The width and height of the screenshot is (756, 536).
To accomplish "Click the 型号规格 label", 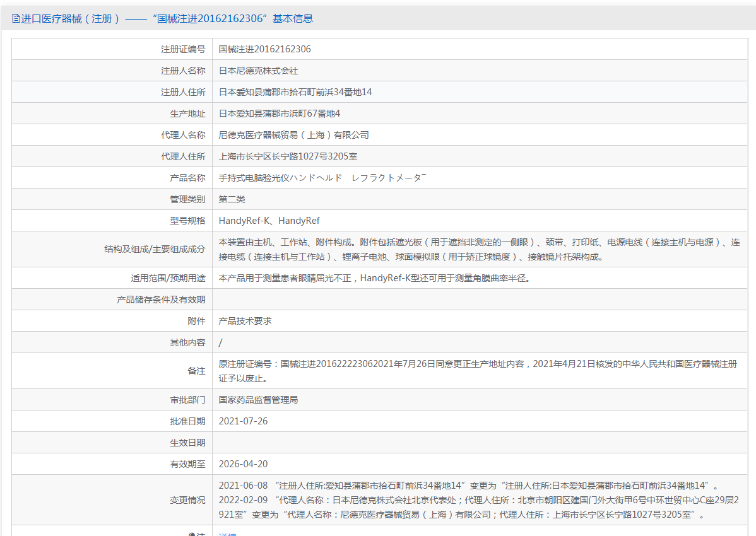I will pos(187,221).
